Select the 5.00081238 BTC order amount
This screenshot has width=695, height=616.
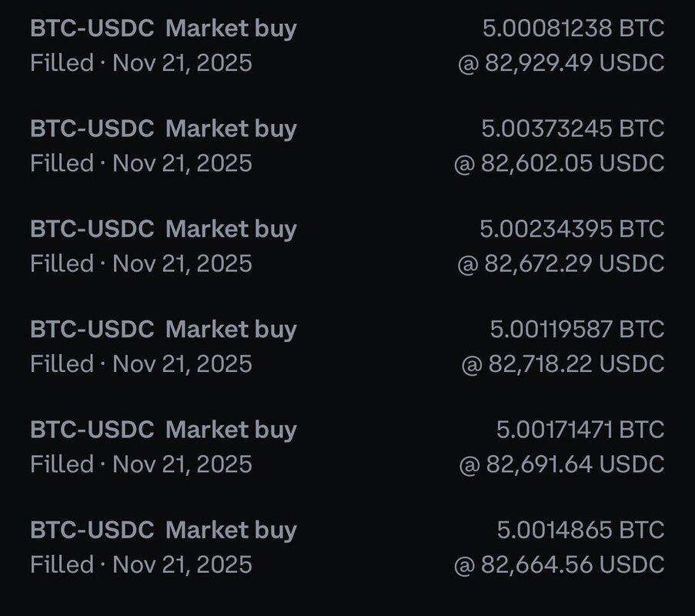pyautogui.click(x=573, y=28)
